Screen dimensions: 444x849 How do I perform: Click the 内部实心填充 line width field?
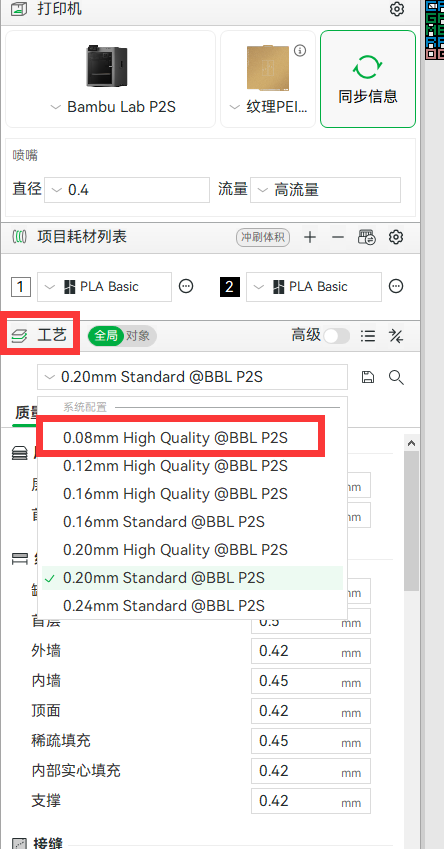311,770
